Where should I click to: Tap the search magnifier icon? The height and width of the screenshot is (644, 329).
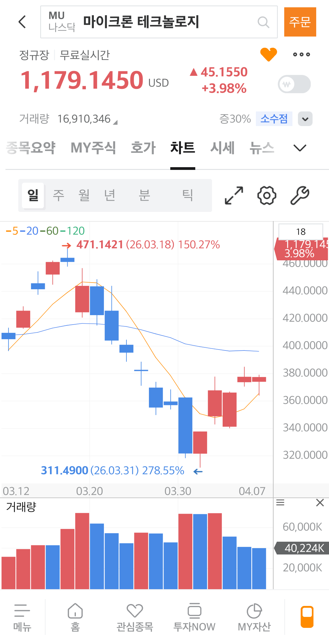click(x=263, y=22)
